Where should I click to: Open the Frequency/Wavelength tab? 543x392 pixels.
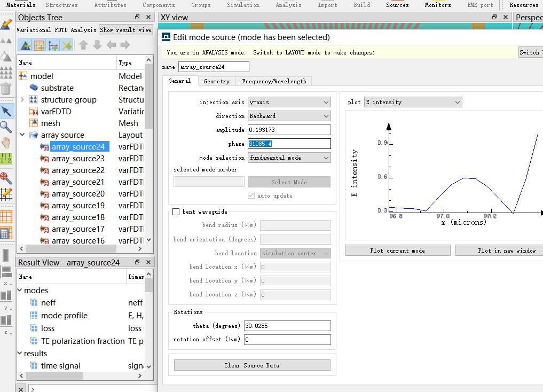click(274, 81)
